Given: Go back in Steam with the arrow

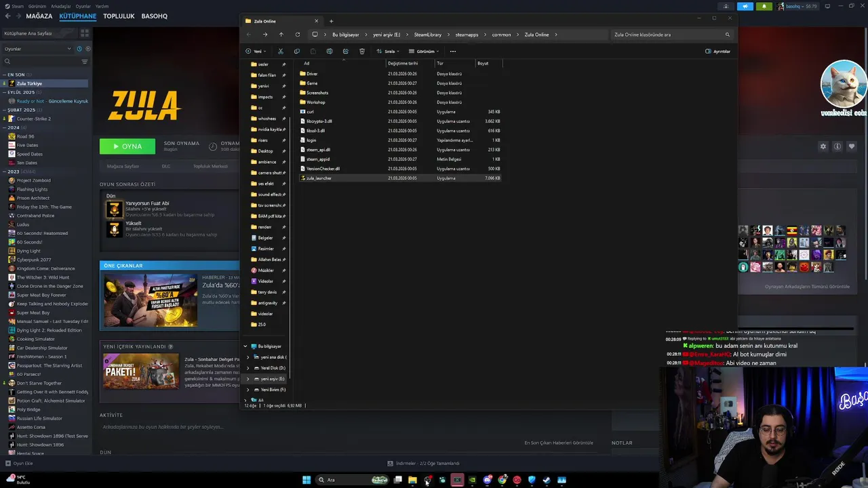Looking at the screenshot, I should [x=8, y=16].
